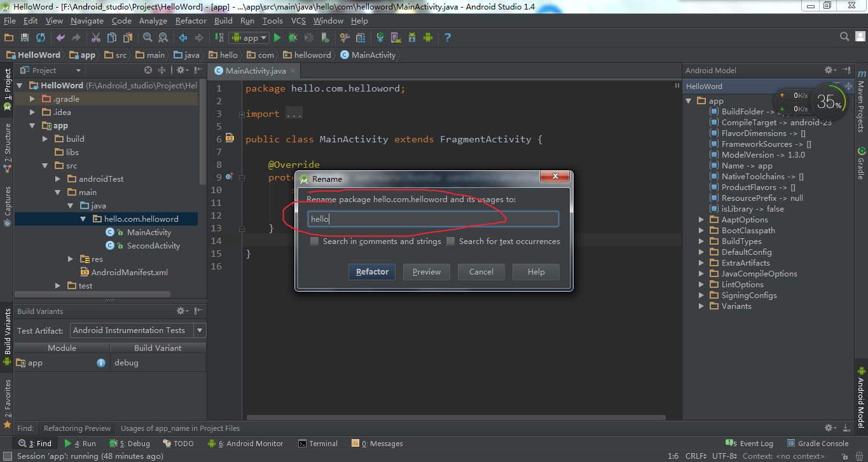Image resolution: width=868 pixels, height=462 pixels.
Task: Click the Help question mark icon
Action: coord(447,38)
